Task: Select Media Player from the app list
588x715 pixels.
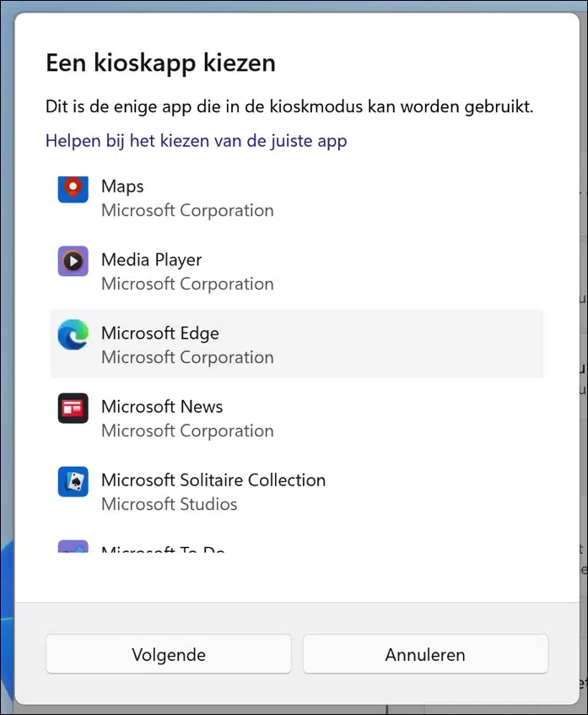Action: pyautogui.click(x=297, y=270)
